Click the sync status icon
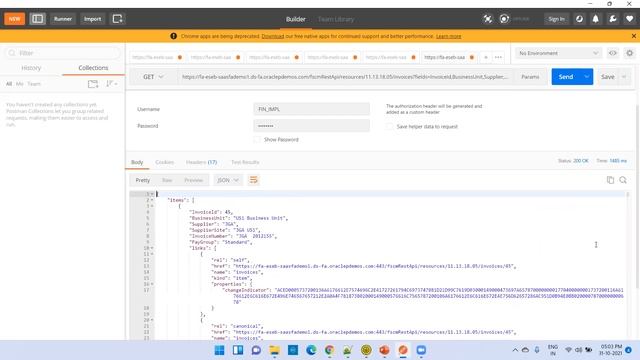This screenshot has width=640, height=360. pyautogui.click(x=504, y=19)
